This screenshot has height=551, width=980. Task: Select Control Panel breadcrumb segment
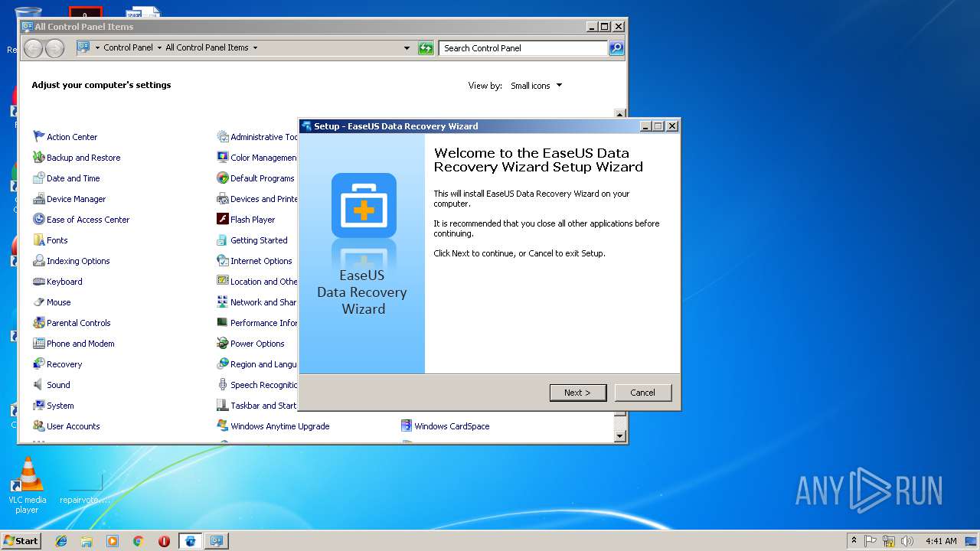click(128, 47)
